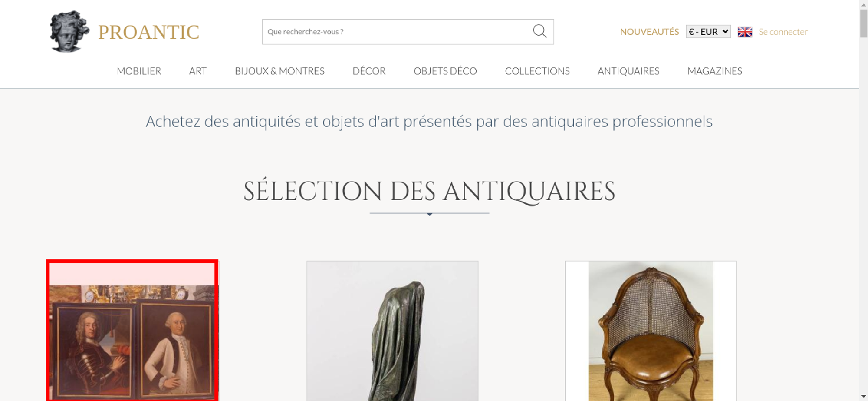Click the Proantic cherub head logo

pyautogui.click(x=69, y=31)
